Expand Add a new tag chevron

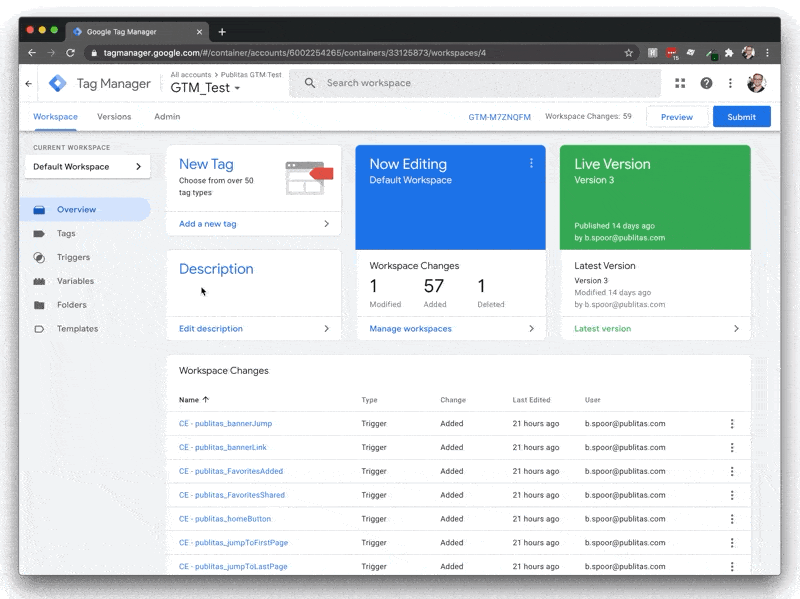[x=327, y=223]
